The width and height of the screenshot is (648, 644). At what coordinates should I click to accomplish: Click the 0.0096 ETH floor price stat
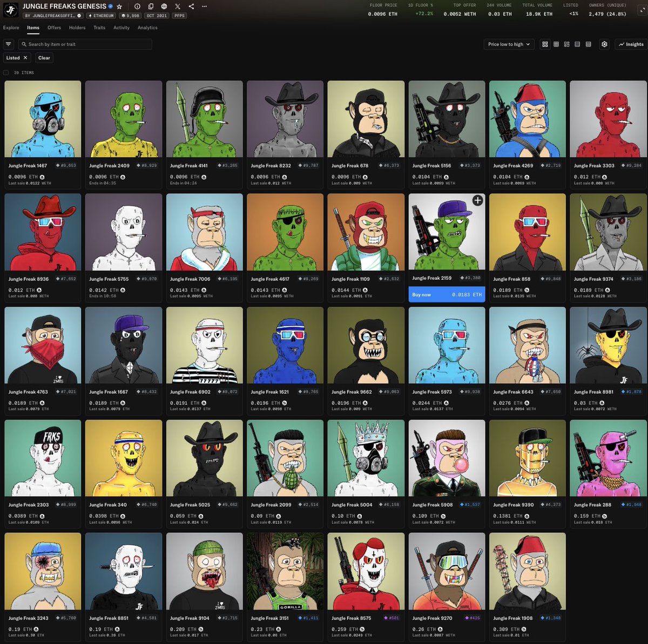tap(382, 14)
